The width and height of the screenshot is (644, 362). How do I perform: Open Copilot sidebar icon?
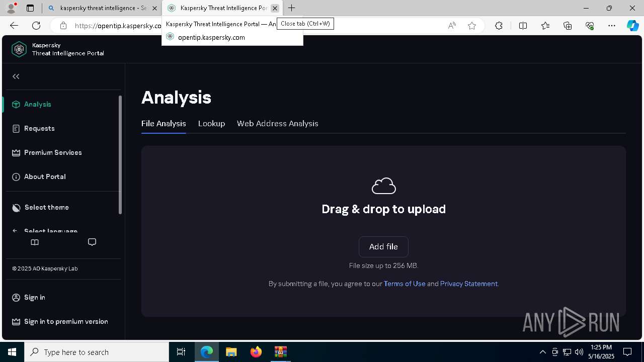(632, 26)
